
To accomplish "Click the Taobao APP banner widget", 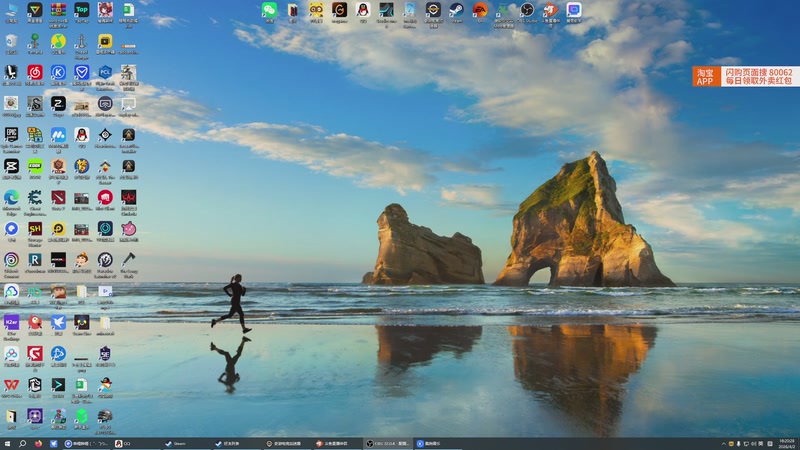I will pos(746,76).
